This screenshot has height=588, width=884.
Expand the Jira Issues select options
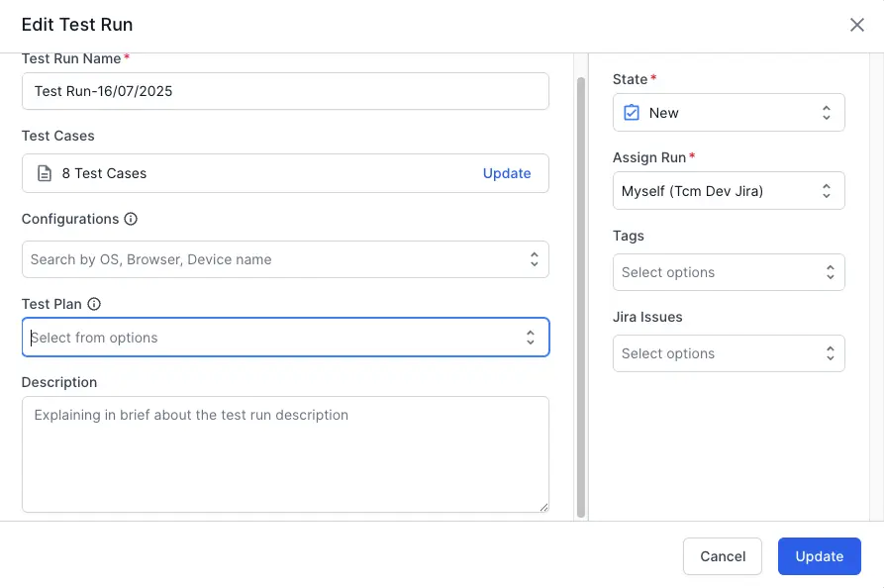pyautogui.click(x=729, y=353)
